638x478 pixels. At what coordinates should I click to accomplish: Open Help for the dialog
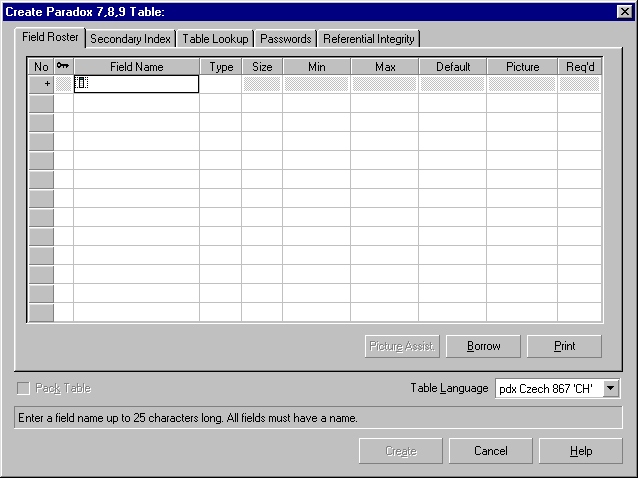coord(581,451)
